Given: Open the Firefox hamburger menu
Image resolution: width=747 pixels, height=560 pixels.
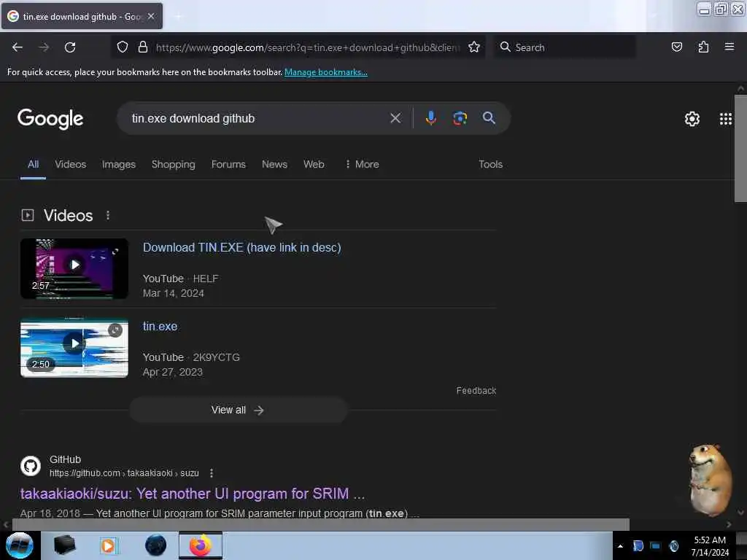Looking at the screenshot, I should (729, 47).
